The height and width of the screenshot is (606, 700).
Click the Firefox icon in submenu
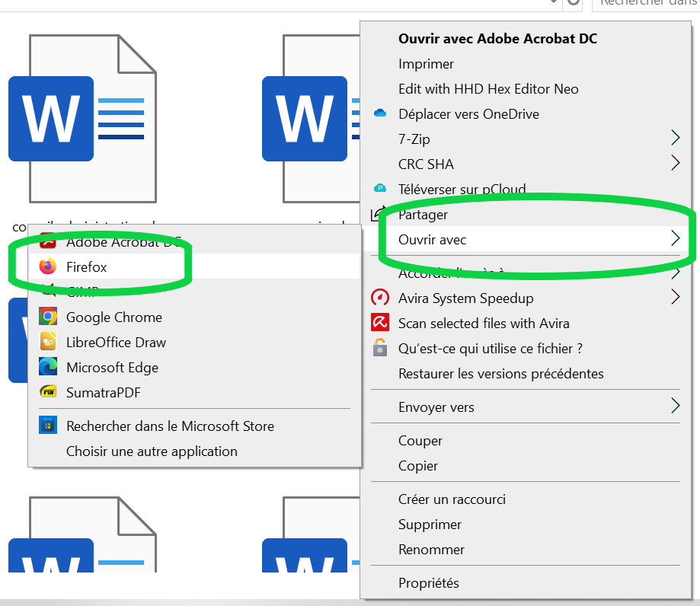click(x=48, y=267)
